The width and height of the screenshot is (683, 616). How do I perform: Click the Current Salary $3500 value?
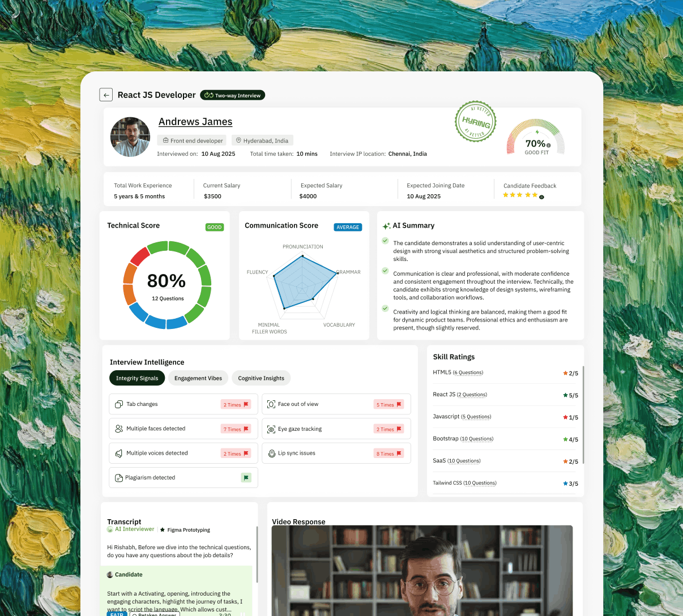pos(212,196)
